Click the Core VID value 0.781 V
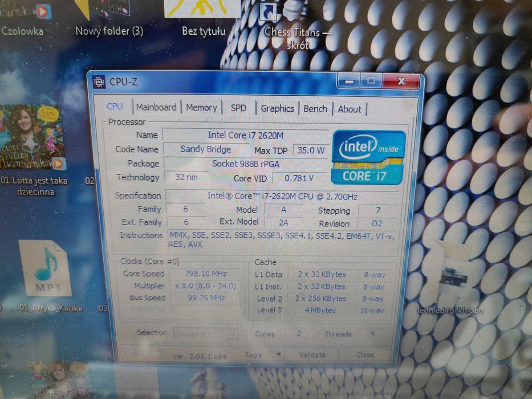Screen dimensions: 532x399 pyautogui.click(x=299, y=178)
